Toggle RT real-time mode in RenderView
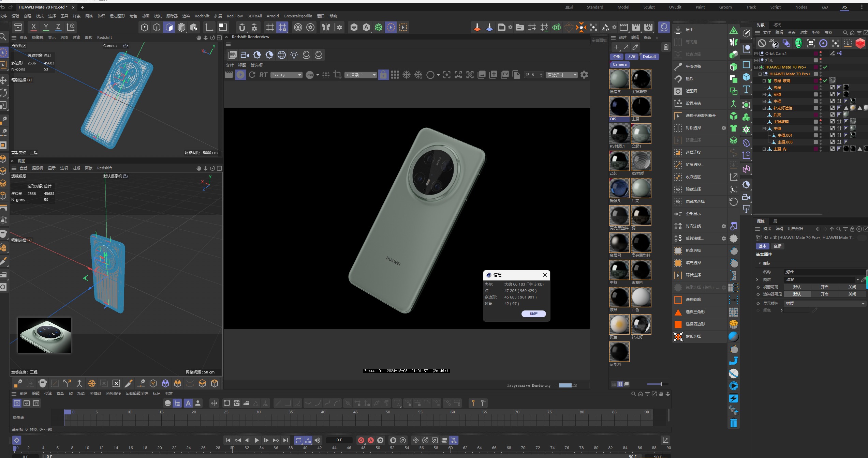Screen dimensions: 868x458 point(263,75)
